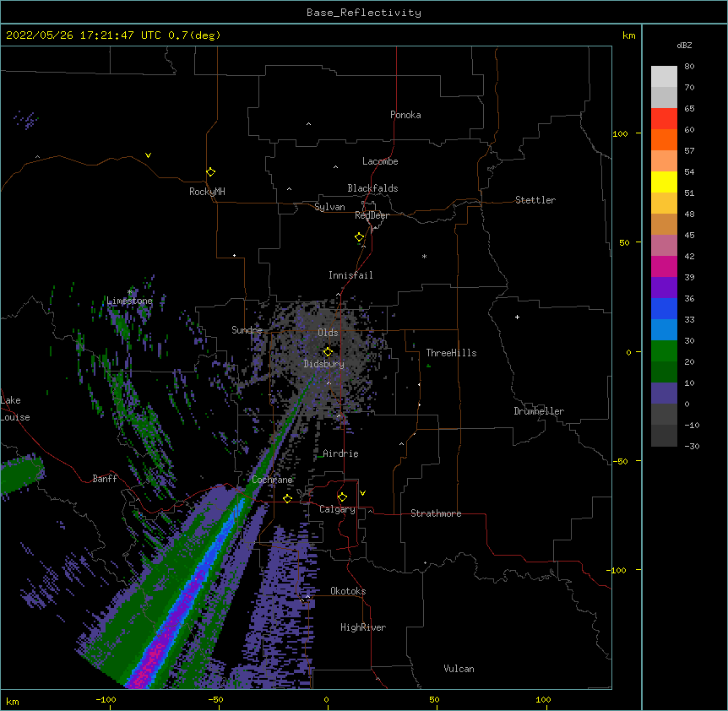Click the Base_Reflectivity title
This screenshot has width=728, height=711.
[364, 13]
